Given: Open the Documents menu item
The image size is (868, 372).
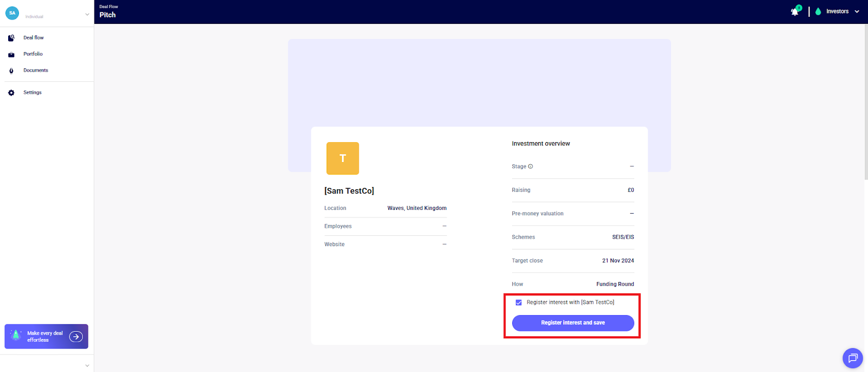Looking at the screenshot, I should click(36, 70).
